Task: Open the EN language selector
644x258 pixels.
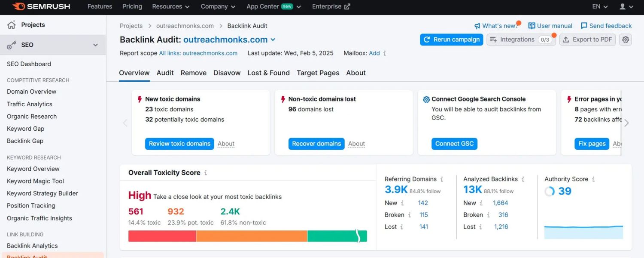Action: [x=600, y=6]
